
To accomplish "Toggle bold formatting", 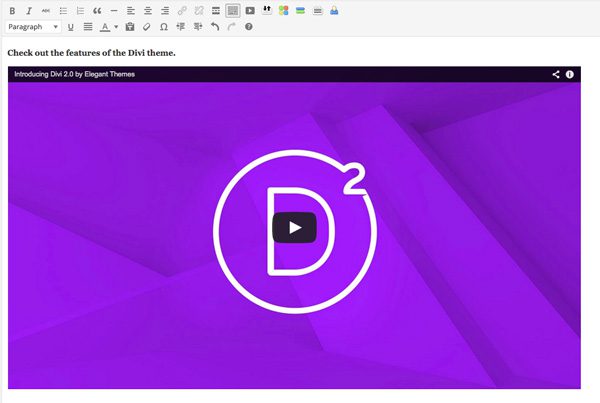I will (12, 11).
